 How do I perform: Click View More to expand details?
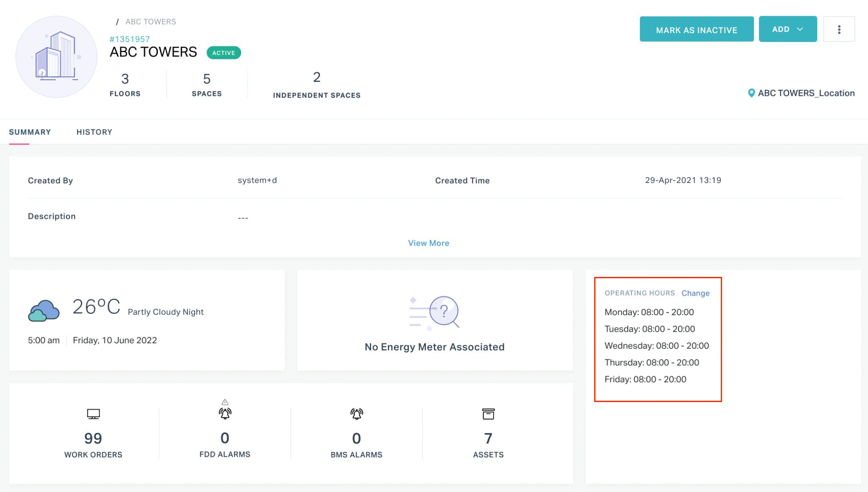pyautogui.click(x=428, y=243)
